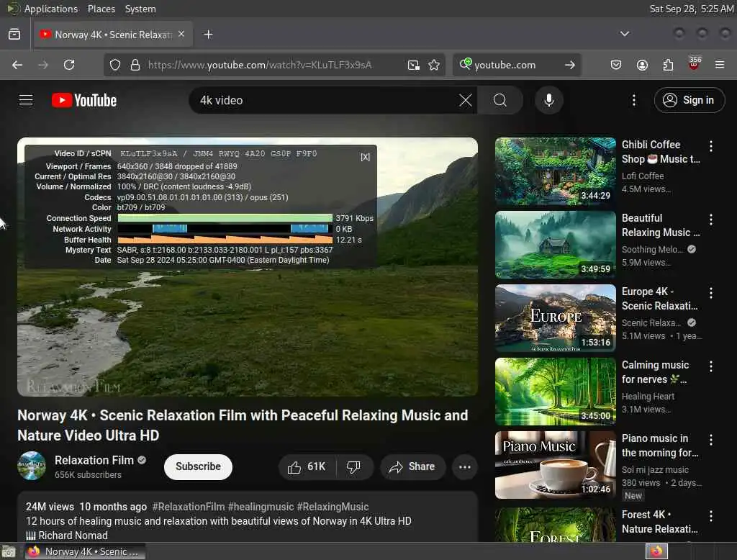Click the clock showing Sat Sep 28

point(692,9)
